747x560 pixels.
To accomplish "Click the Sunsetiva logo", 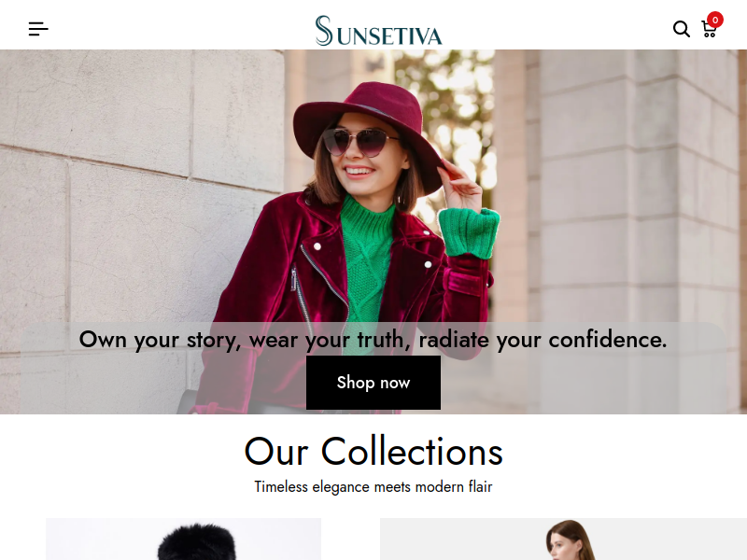I will point(378,31).
